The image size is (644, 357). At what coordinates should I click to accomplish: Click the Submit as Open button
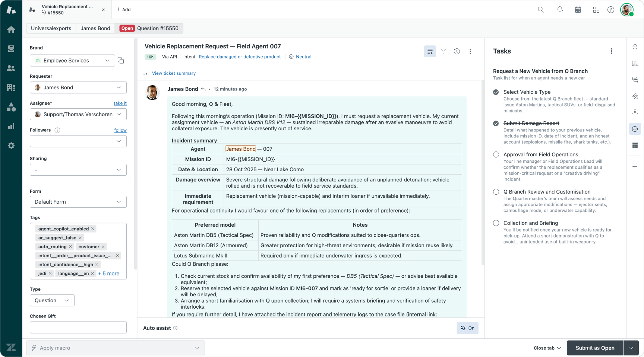pyautogui.click(x=595, y=348)
